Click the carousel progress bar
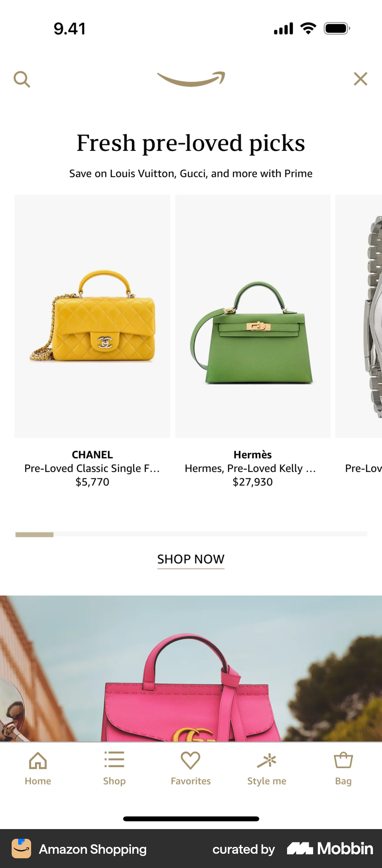 pyautogui.click(x=191, y=534)
